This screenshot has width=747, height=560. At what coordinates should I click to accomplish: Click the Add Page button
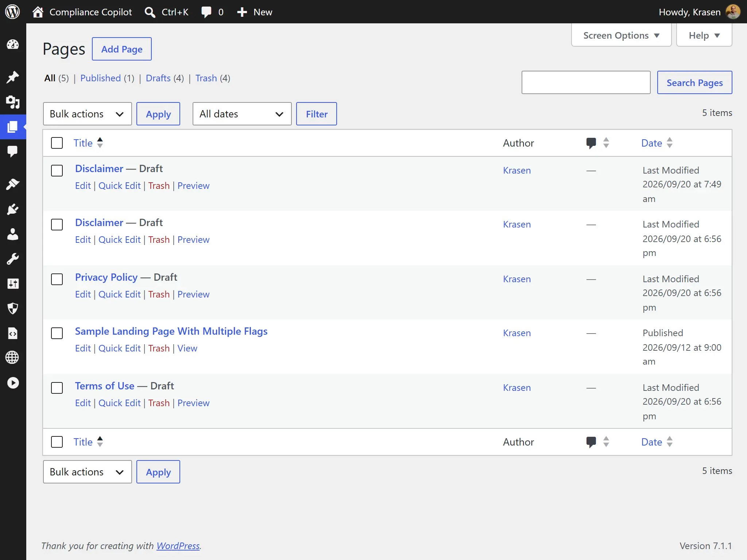pos(122,49)
